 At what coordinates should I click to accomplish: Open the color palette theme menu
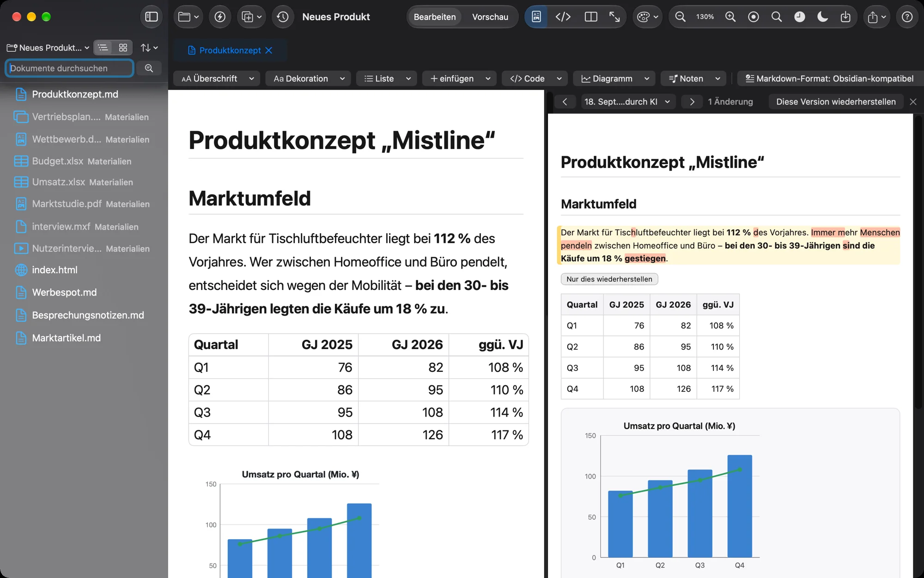(x=647, y=17)
